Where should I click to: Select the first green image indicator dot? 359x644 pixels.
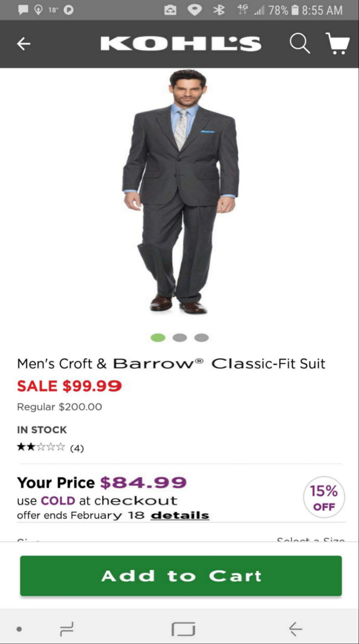158,338
